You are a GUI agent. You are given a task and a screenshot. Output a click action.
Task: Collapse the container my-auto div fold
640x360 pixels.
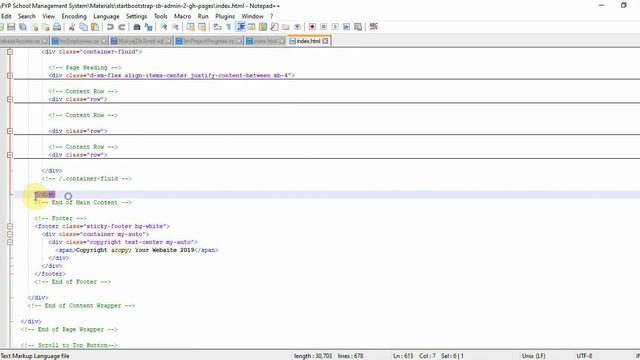click(10, 234)
